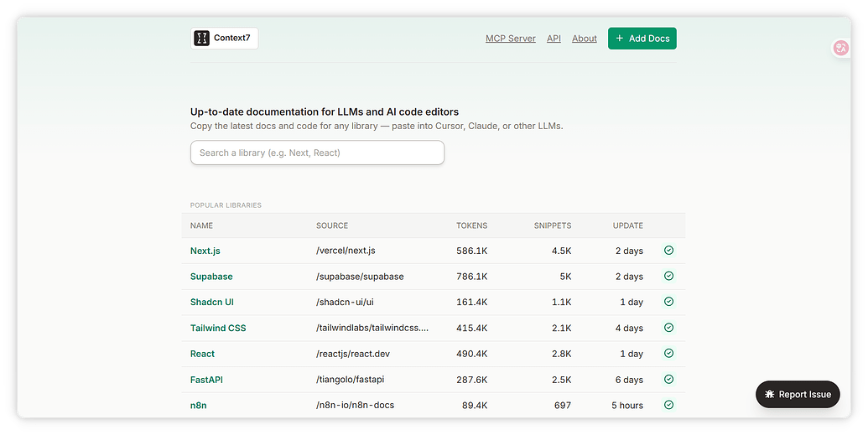Click the 2.5K snippets value
Screen dimensions: 868x435
pos(561,380)
